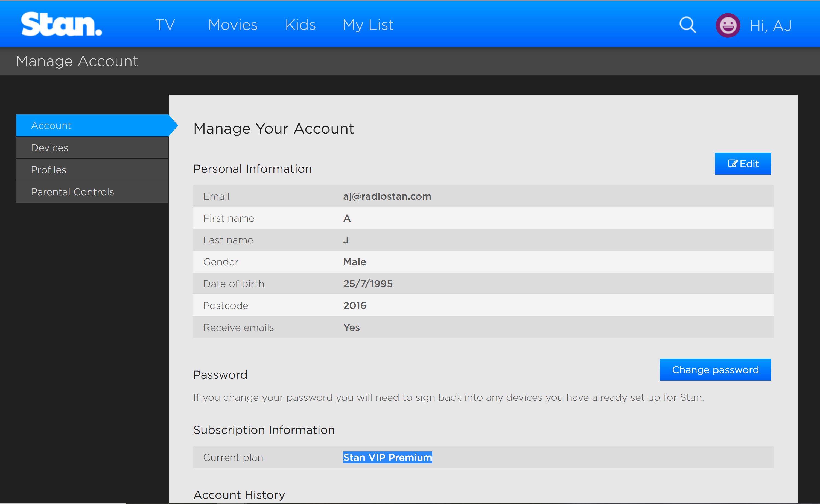Open the Hi, AJ user menu

coord(770,26)
